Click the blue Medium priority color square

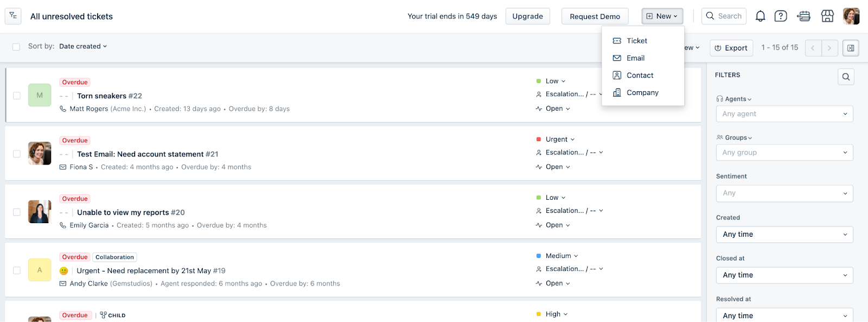click(x=539, y=256)
